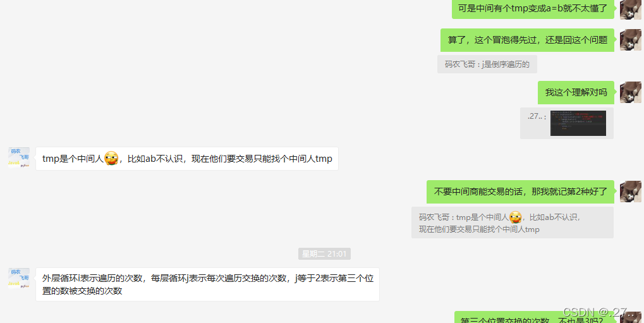Click the emoji inside white "tmp是个中间人" bubble
644x323 pixels.
pyautogui.click(x=111, y=159)
